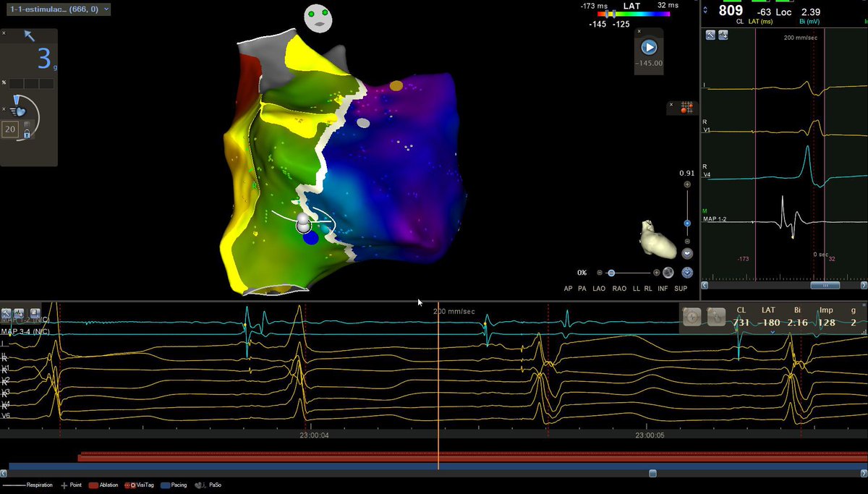This screenshot has width=868, height=494.
Task: Click the PaSo legend icon
Action: click(200, 485)
